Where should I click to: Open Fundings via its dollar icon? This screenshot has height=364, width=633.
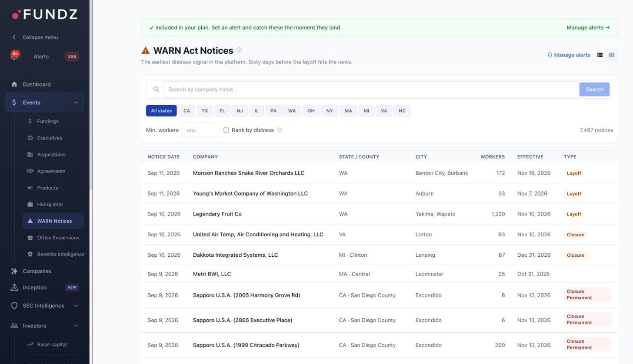tap(30, 121)
